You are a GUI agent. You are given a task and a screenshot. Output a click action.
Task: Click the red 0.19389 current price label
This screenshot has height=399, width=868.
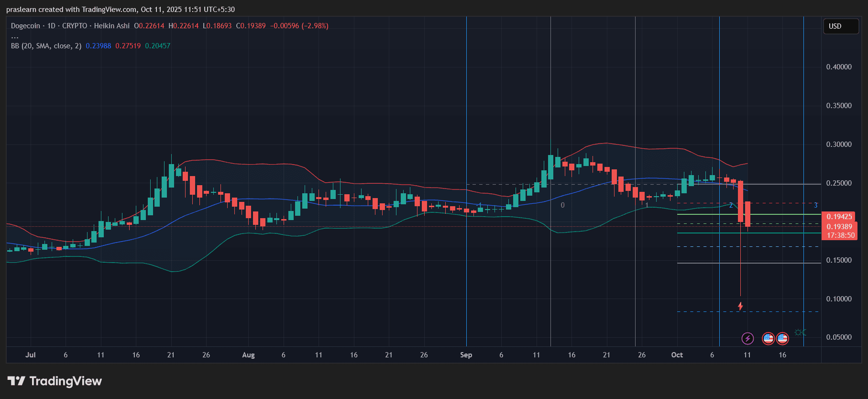pyautogui.click(x=839, y=227)
